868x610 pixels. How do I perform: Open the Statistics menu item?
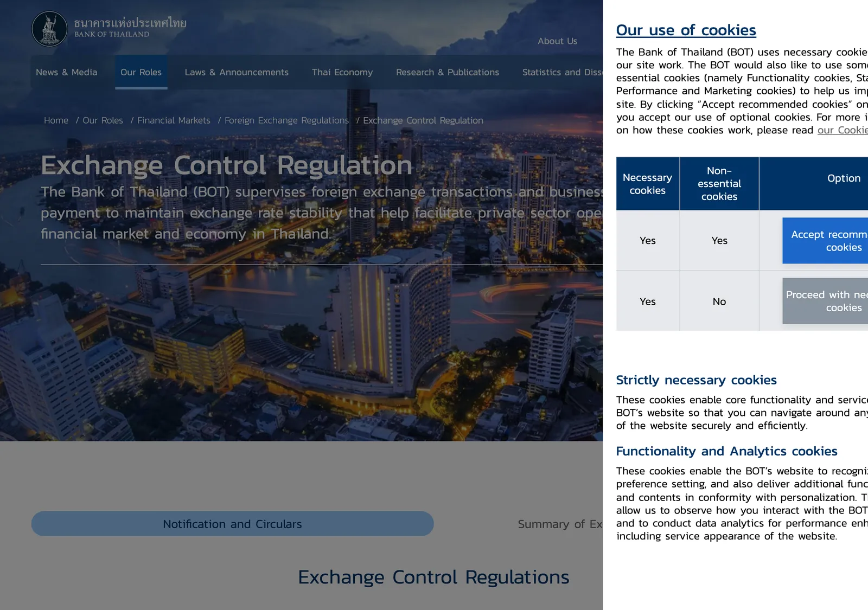tap(562, 72)
